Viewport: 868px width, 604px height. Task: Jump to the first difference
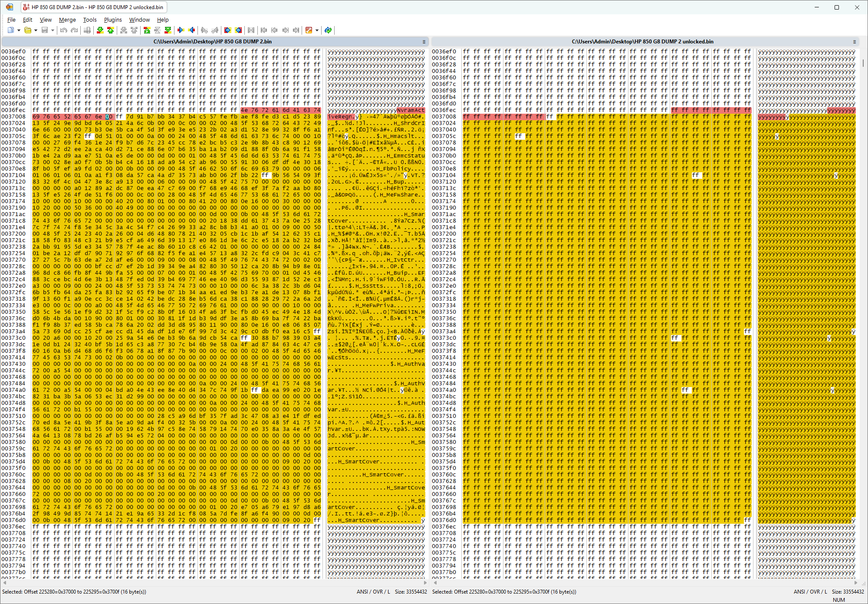point(147,30)
